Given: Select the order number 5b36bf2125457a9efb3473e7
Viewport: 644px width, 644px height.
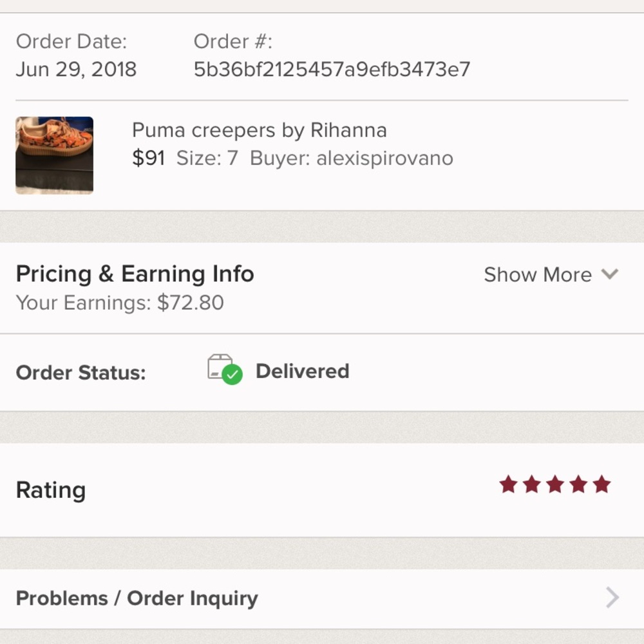Looking at the screenshot, I should (x=332, y=68).
